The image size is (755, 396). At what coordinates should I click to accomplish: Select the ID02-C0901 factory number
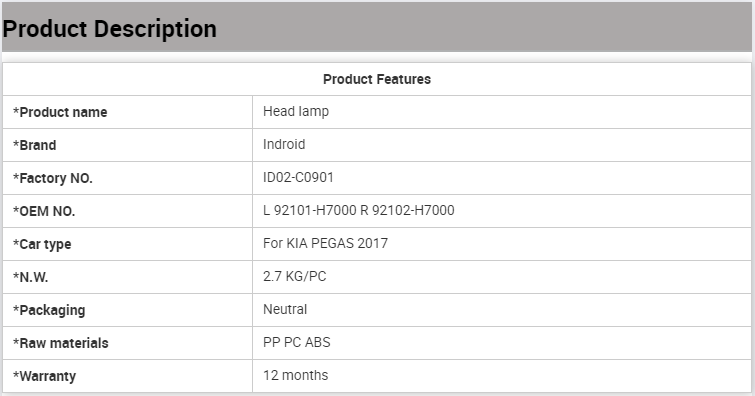299,177
